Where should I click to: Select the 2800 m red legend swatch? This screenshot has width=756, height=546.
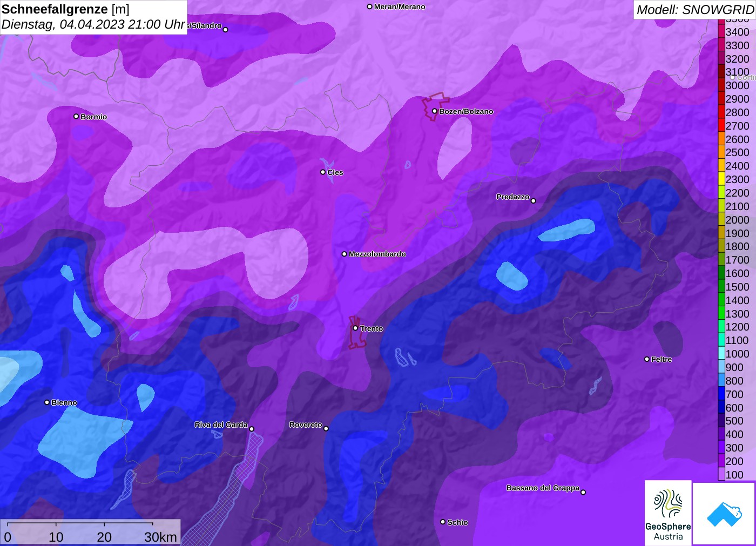721,112
